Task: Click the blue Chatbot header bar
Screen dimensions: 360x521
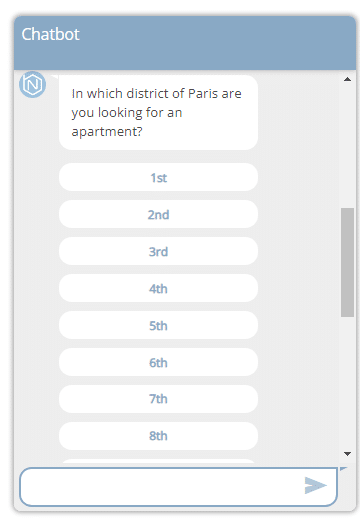Action: 185,43
